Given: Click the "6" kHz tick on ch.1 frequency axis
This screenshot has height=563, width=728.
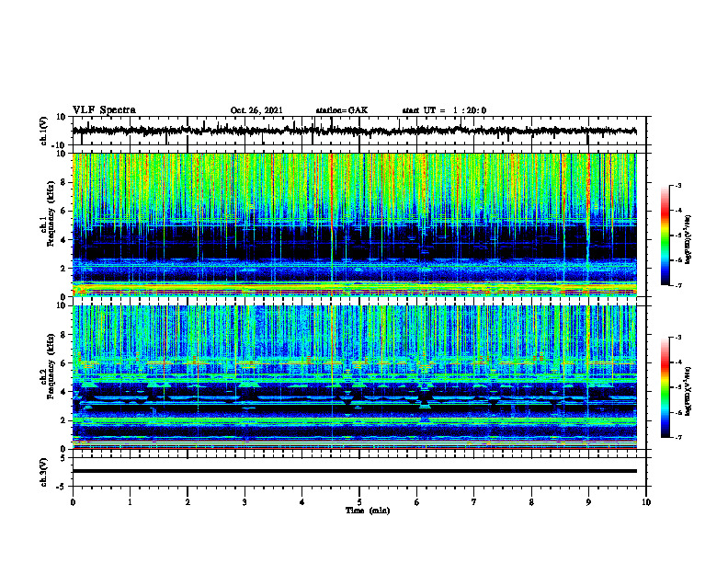Looking at the screenshot, I should (63, 212).
